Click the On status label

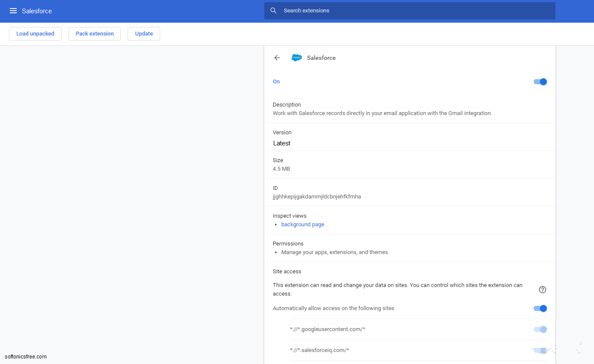pyautogui.click(x=276, y=82)
